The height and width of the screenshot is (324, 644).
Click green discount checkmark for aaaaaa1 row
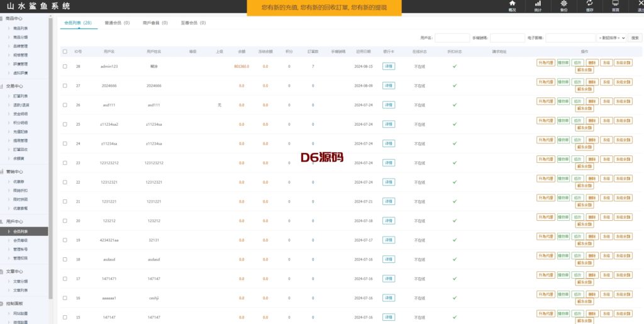click(x=455, y=298)
